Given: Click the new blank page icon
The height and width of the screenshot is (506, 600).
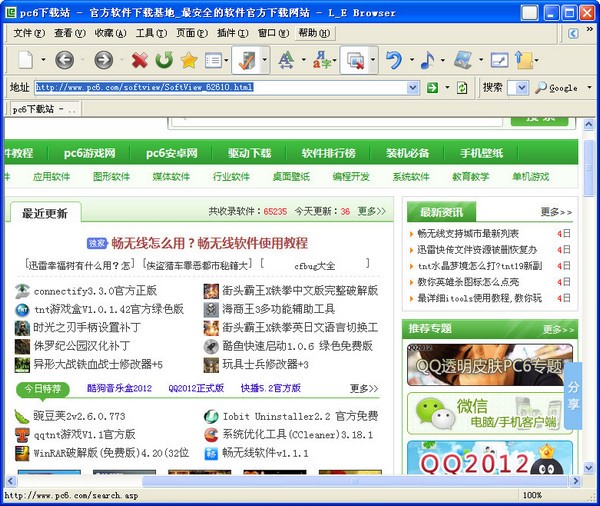Looking at the screenshot, I should tap(26, 60).
